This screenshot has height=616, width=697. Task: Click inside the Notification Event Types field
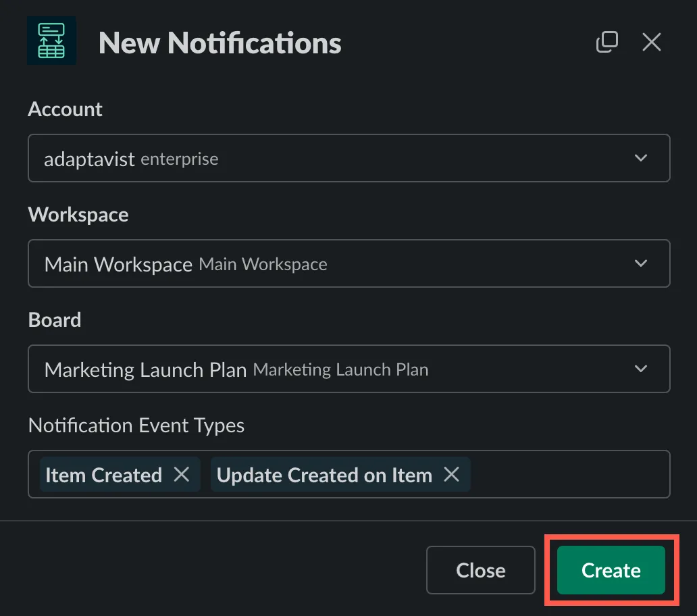[349, 474]
